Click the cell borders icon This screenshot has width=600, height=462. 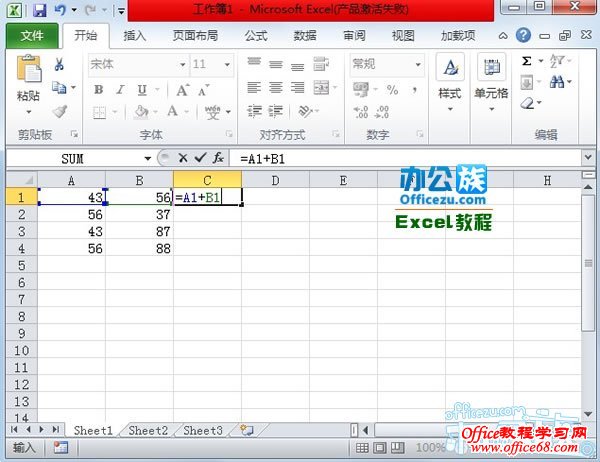pos(99,112)
